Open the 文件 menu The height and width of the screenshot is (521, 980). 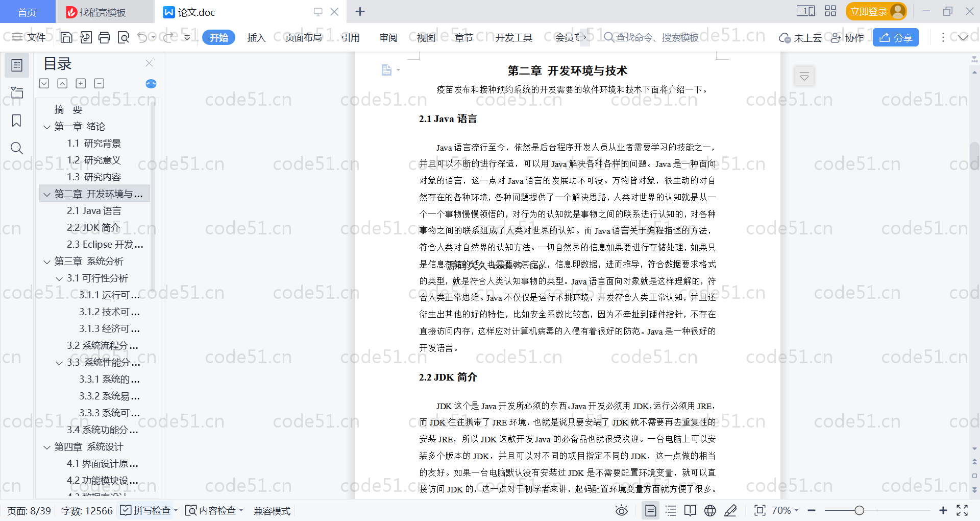tap(29, 37)
